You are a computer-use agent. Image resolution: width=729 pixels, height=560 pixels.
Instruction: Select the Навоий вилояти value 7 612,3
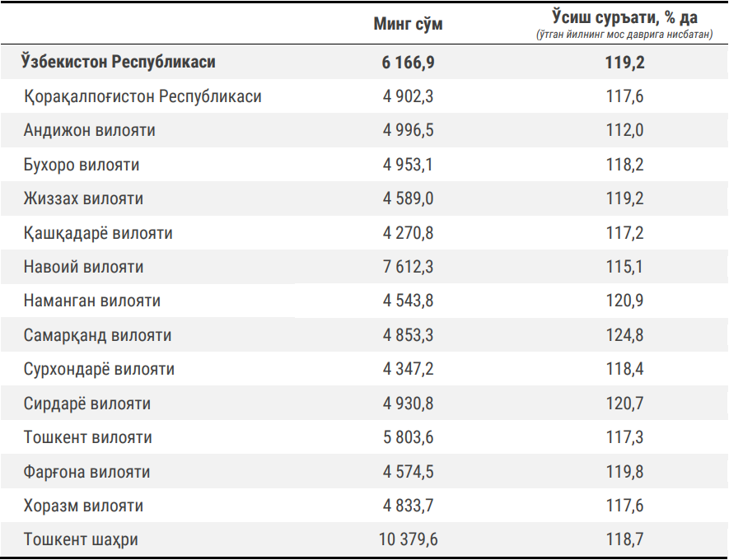pos(408,267)
